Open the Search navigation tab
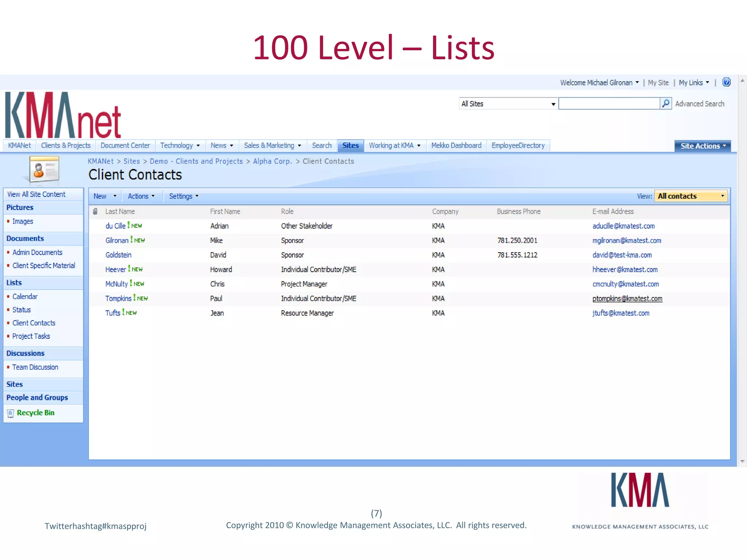 tap(322, 145)
